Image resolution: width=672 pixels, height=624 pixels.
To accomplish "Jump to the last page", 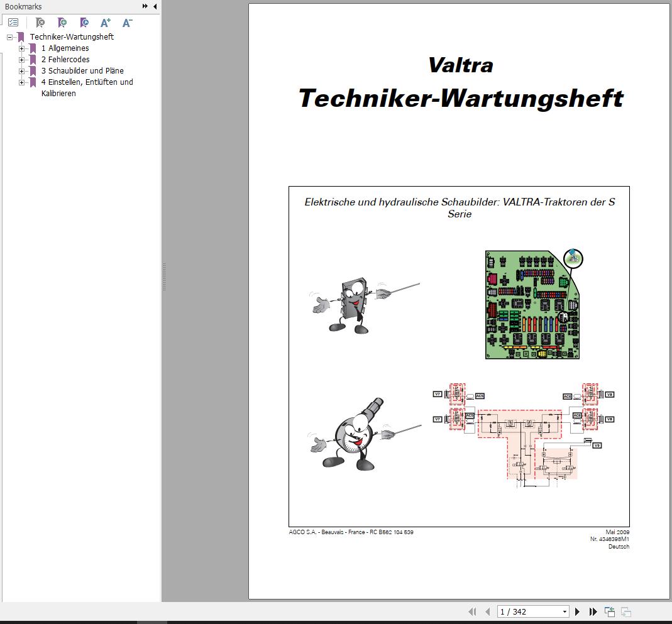I will pos(593,611).
